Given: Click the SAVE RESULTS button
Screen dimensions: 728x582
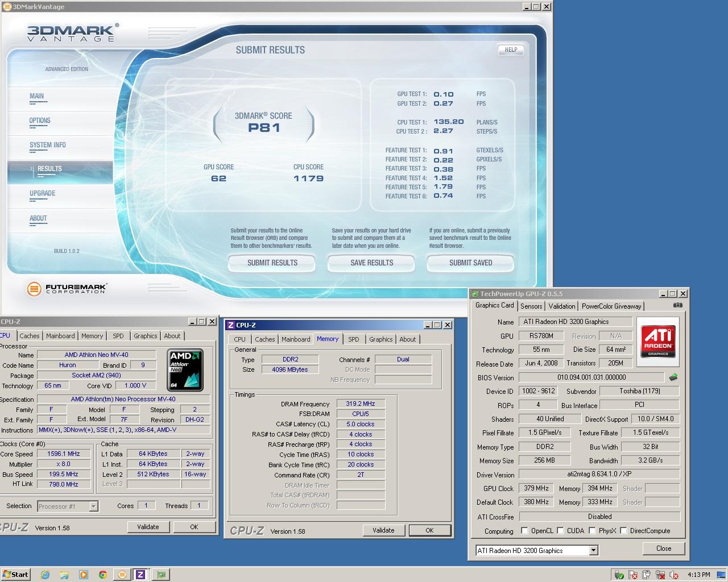Looking at the screenshot, I should click(x=372, y=263).
